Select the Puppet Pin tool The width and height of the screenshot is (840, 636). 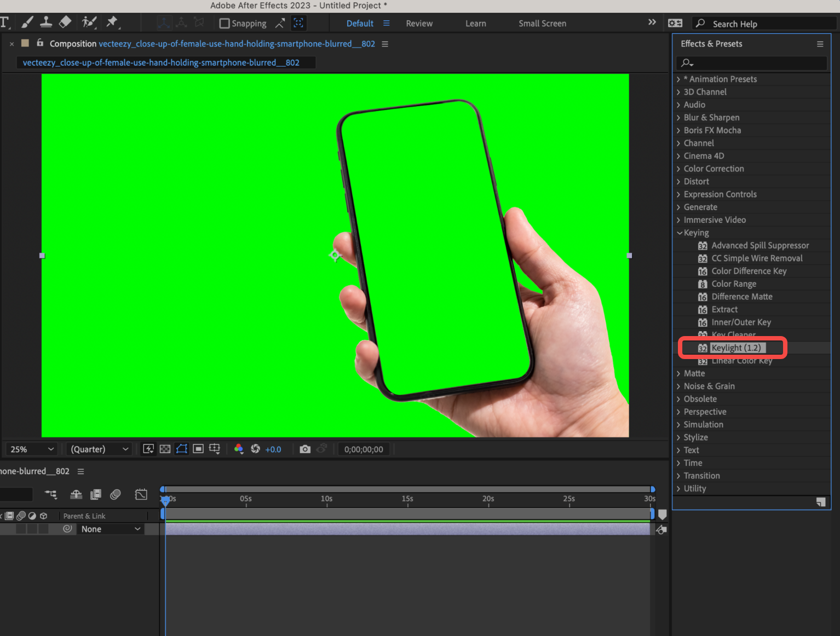click(x=112, y=22)
